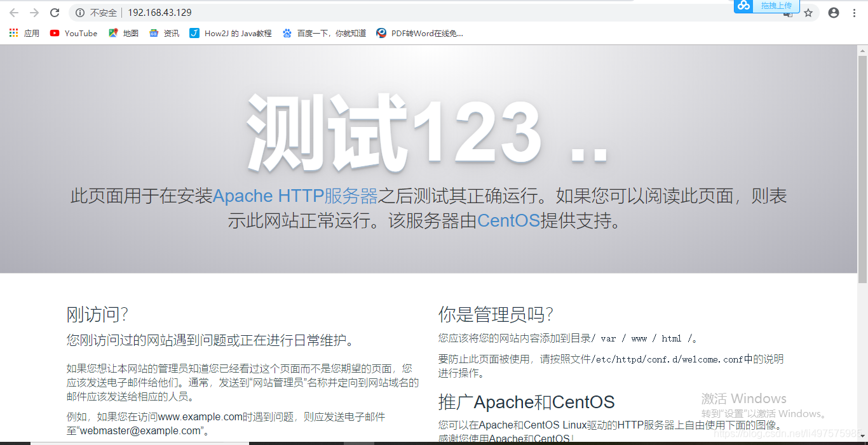Open the 地图 maps bookmark
This screenshot has width=868, height=445.
coord(123,33)
